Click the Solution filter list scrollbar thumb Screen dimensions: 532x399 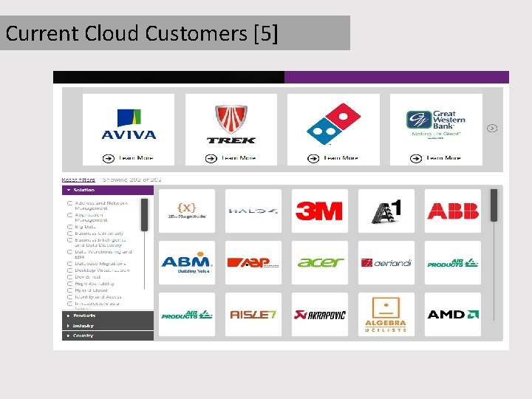tap(145, 215)
